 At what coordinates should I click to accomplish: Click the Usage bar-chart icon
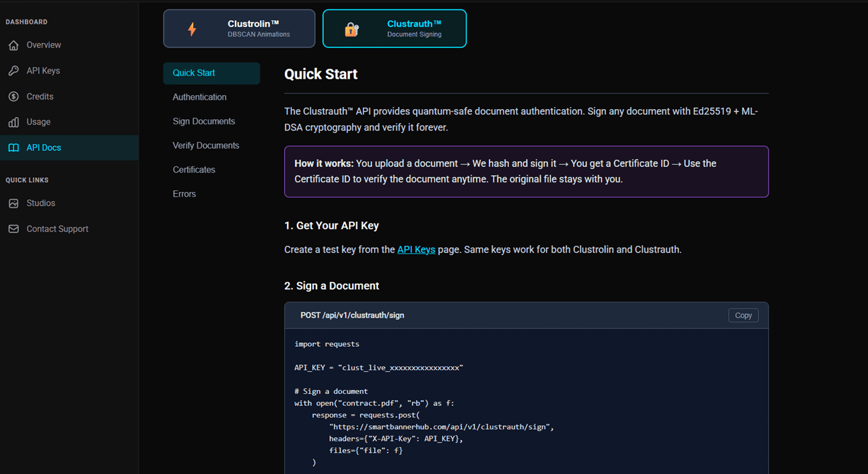point(13,121)
